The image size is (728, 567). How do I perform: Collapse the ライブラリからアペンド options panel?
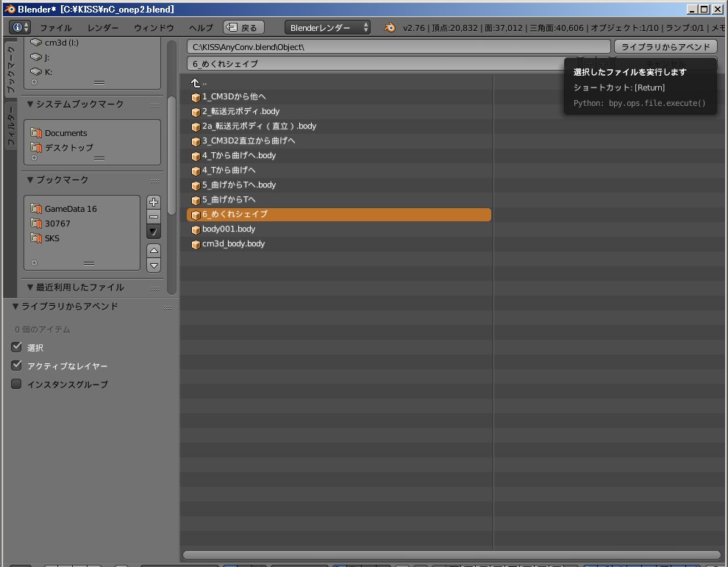pos(15,307)
